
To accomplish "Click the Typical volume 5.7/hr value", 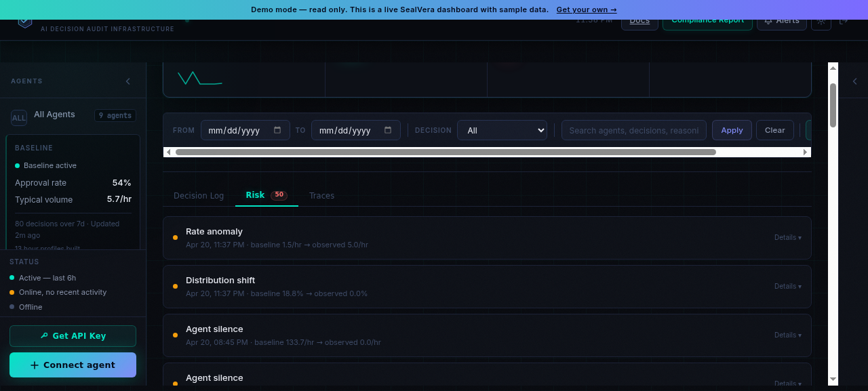I will point(119,200).
